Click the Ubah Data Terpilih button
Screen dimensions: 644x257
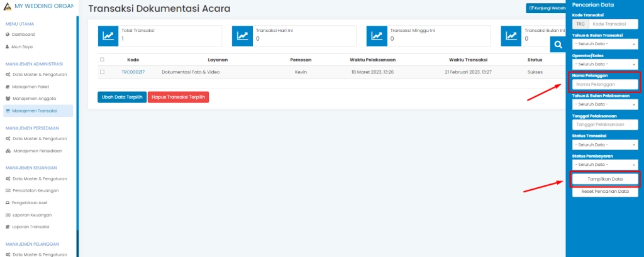point(122,97)
